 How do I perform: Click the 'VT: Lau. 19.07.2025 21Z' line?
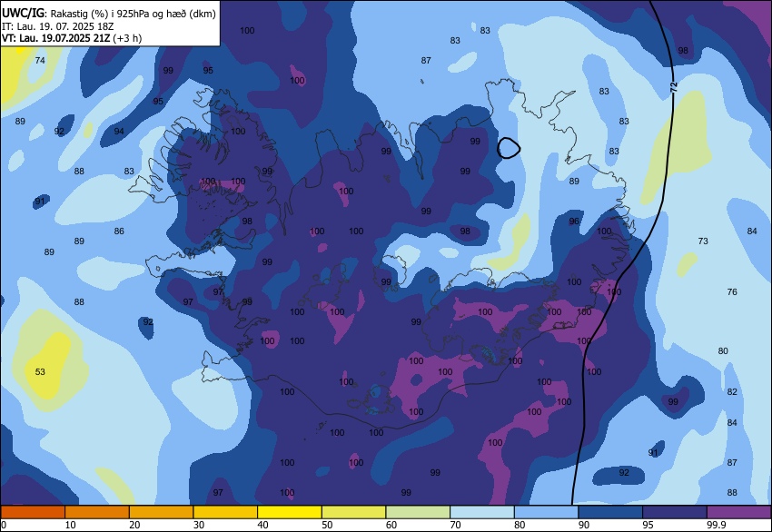56,38
